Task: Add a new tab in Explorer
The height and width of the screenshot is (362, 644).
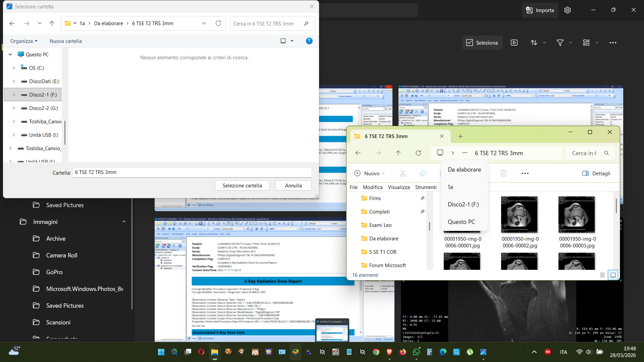Action: pyautogui.click(x=461, y=136)
